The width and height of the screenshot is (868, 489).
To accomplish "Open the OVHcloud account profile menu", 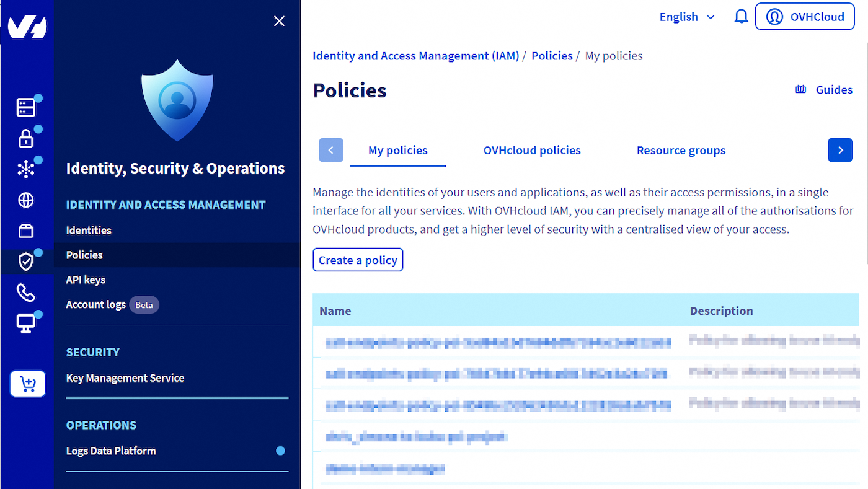I will tap(805, 16).
